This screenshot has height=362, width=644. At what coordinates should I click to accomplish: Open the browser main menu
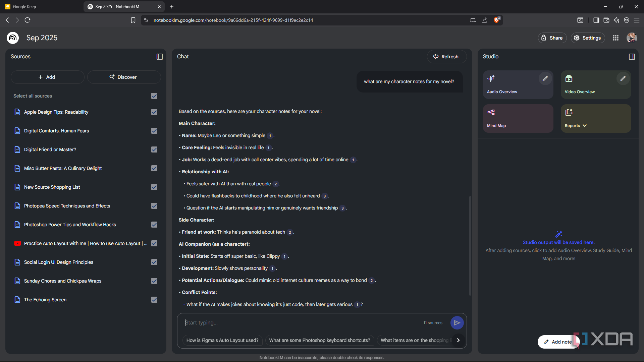point(636,20)
